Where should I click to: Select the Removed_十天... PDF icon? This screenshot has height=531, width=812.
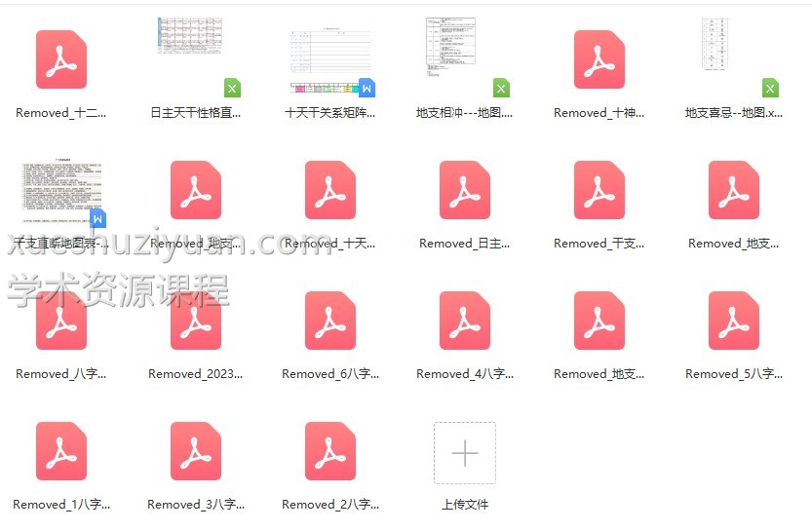tap(330, 190)
